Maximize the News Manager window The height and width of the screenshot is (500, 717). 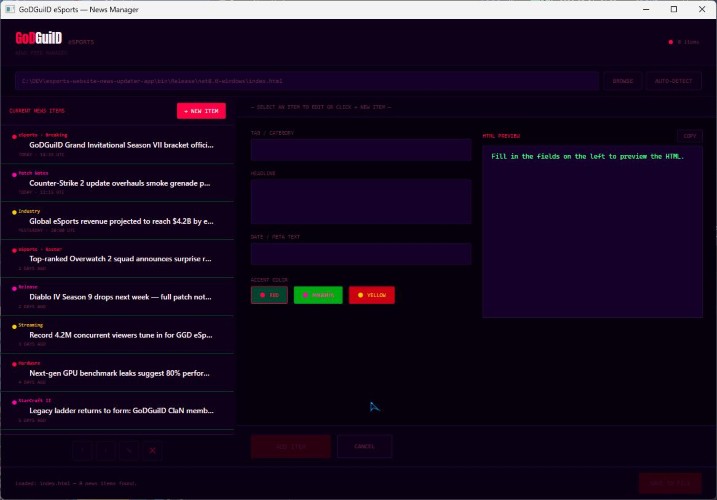(x=674, y=9)
